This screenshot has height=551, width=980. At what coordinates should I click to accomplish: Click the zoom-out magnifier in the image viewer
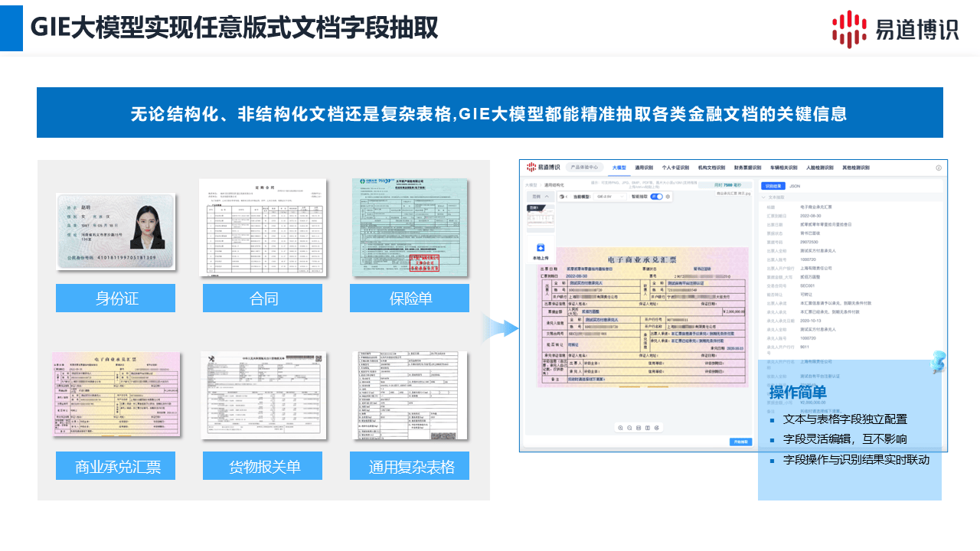pyautogui.click(x=629, y=428)
